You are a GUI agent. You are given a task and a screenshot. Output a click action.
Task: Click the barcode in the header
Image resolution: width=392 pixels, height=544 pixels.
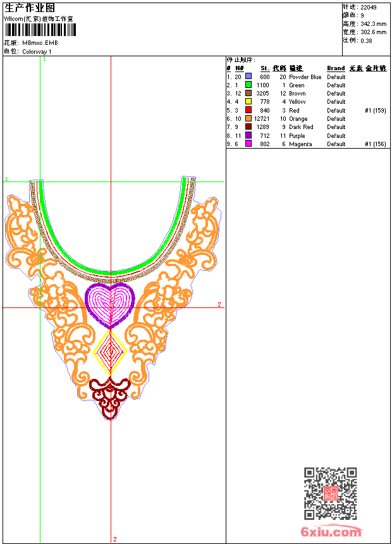coord(40,30)
